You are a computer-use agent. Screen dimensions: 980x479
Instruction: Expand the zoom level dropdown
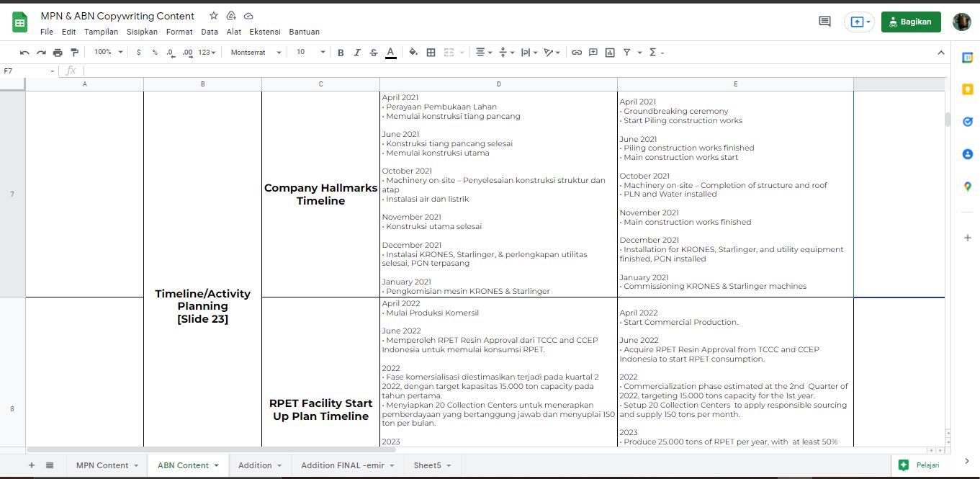[109, 53]
